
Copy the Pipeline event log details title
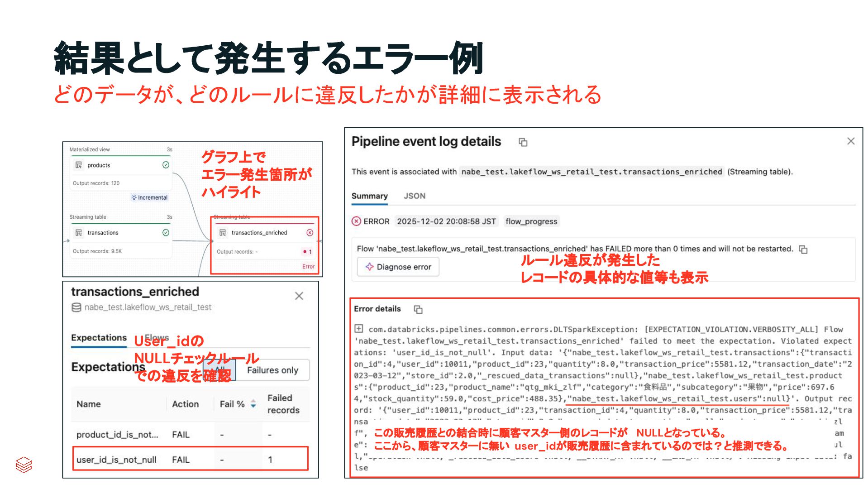523,142
